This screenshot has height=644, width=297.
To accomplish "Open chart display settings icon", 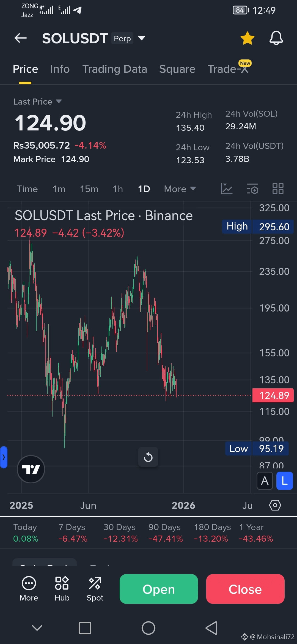I will (x=252, y=189).
